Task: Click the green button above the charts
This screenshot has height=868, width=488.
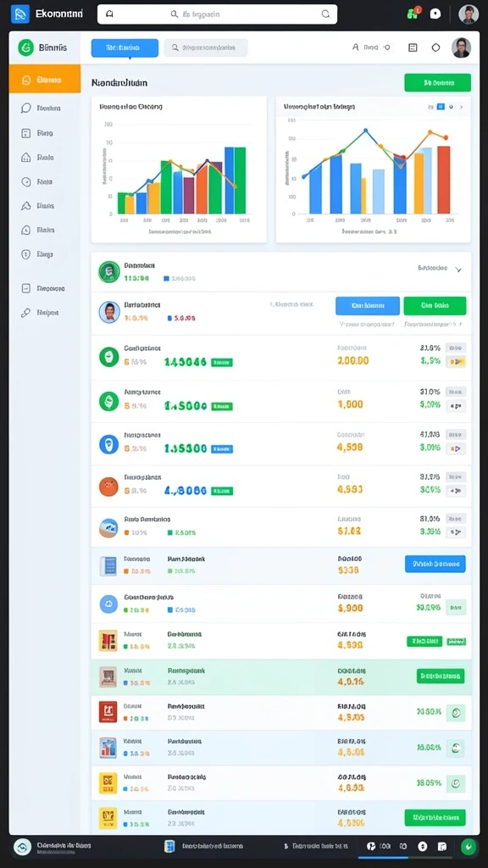Action: [438, 82]
